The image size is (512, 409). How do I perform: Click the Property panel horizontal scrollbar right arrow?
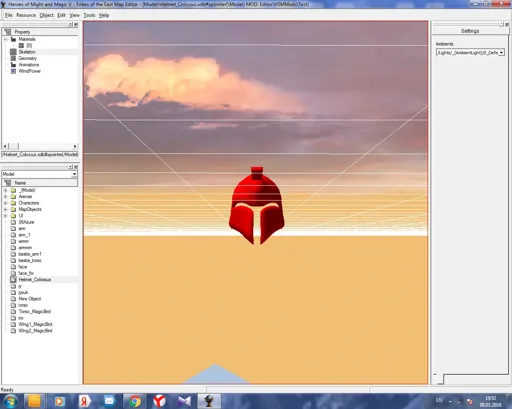tap(75, 146)
